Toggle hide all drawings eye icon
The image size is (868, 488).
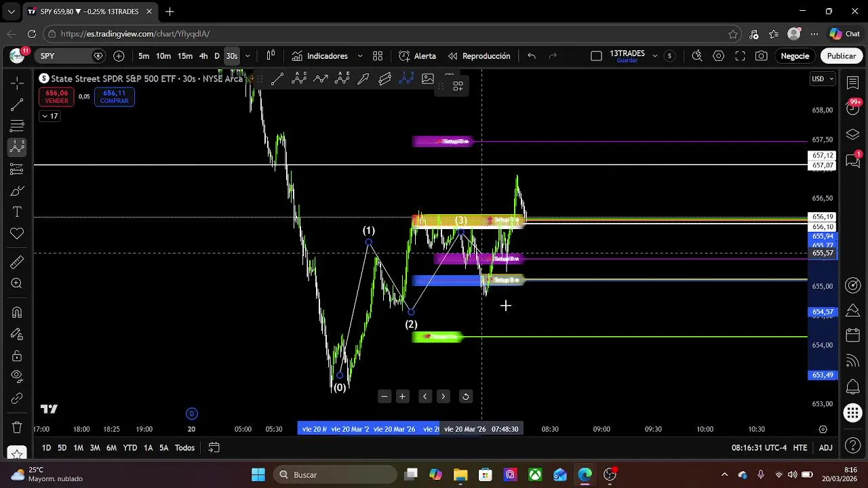tap(17, 376)
